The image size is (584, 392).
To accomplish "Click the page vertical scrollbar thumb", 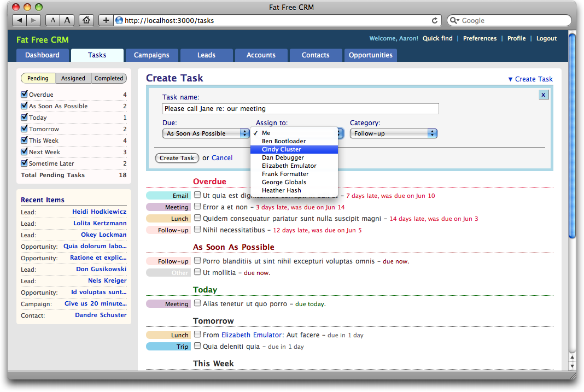I will (x=572, y=137).
